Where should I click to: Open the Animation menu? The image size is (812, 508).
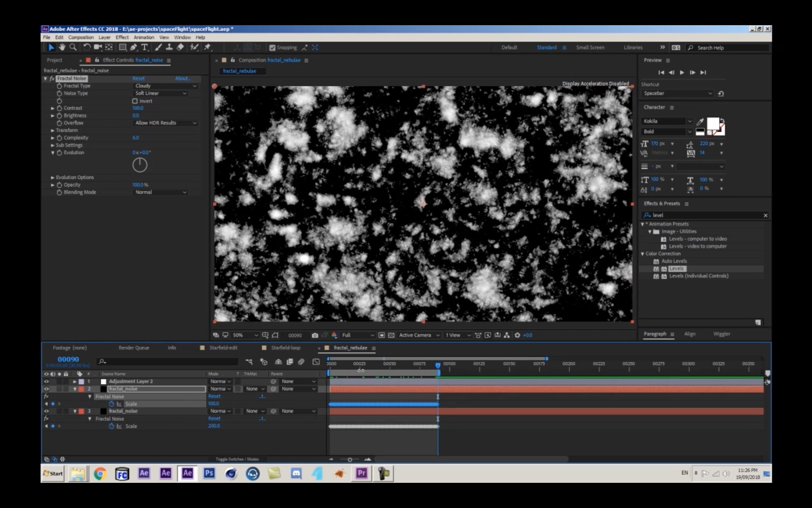144,37
